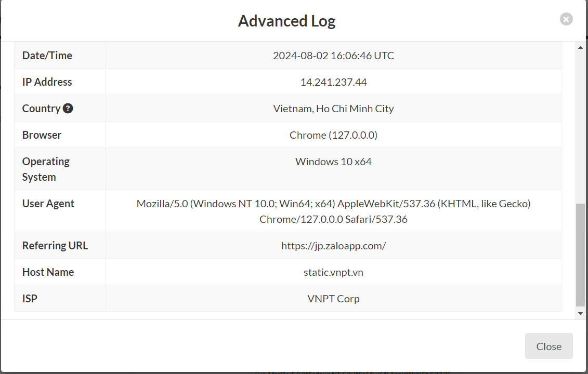The height and width of the screenshot is (374, 588).
Task: Click the IP address 14.241.237.44
Action: pyautogui.click(x=333, y=82)
